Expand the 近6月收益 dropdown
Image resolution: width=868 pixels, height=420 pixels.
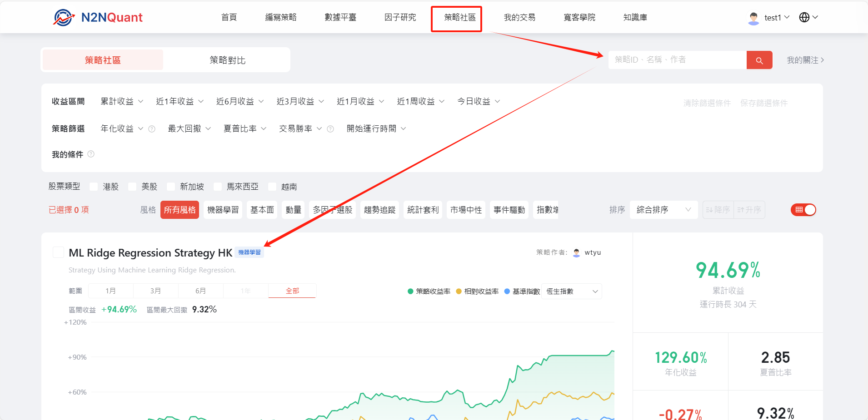240,101
